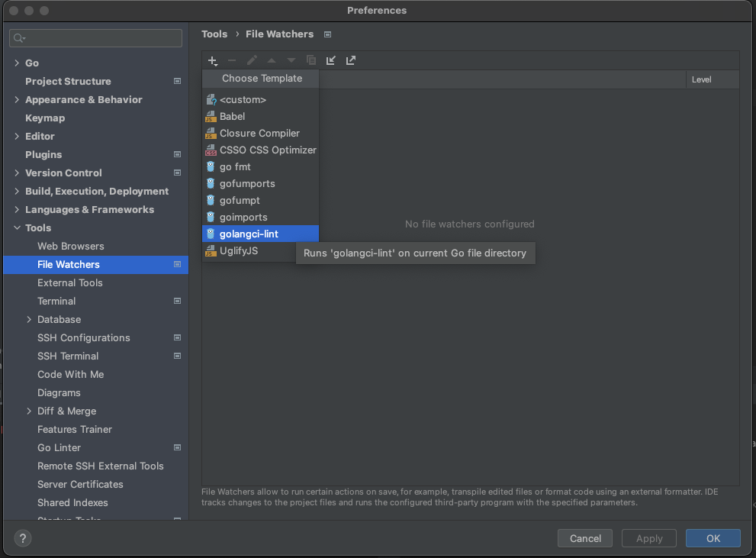Viewport: 756px width, 558px height.
Task: Open Diagrams settings
Action: coord(59,392)
